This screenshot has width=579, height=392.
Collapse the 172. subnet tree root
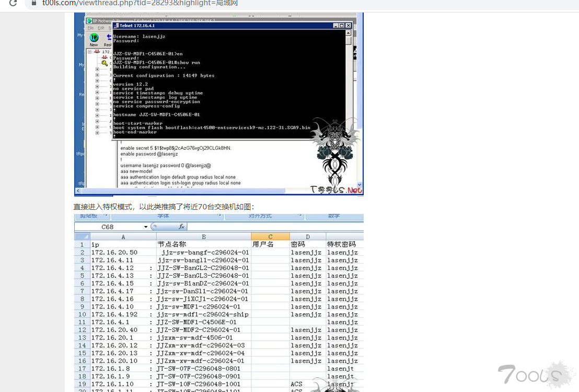89,52
